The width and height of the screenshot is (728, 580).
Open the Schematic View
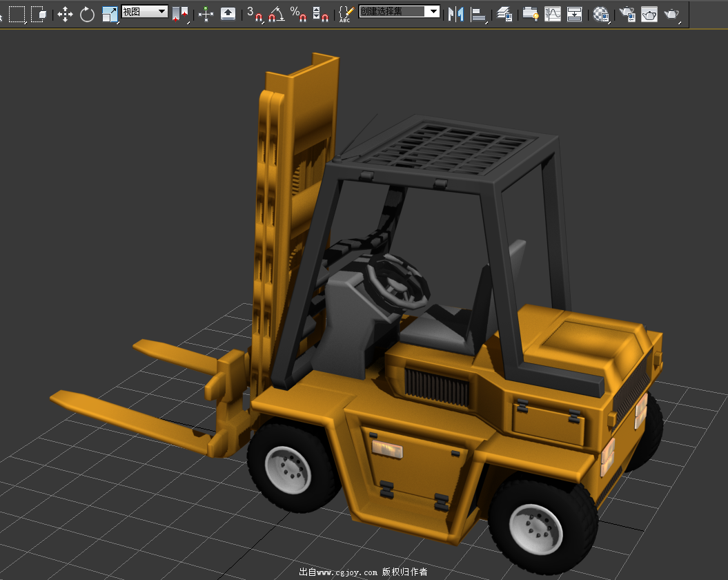pyautogui.click(x=574, y=14)
